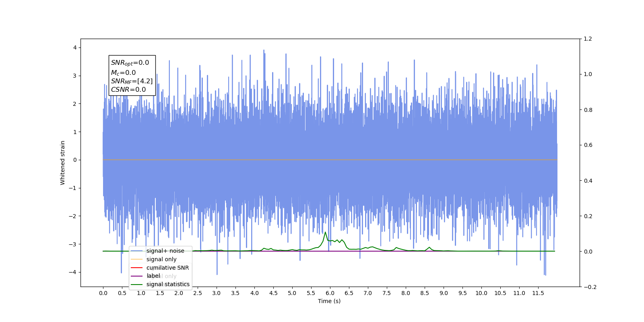Click the 2 tick on strain axis
This screenshot has height=322, width=644.
[x=75, y=104]
